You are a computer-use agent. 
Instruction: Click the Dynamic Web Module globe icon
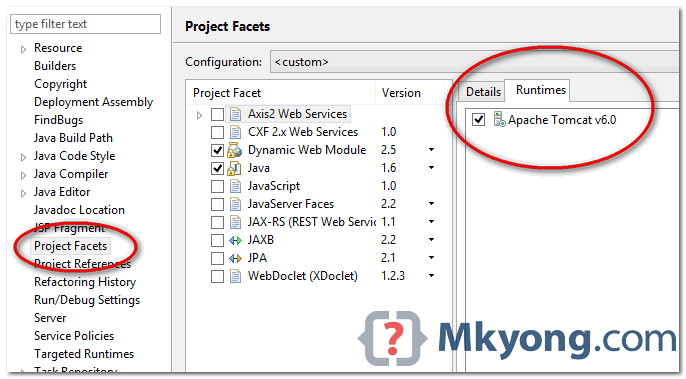pos(234,150)
